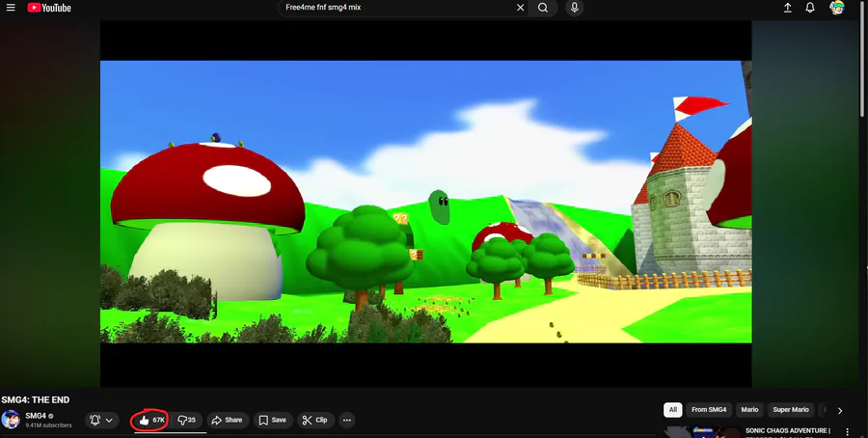Open the account avatar menu

(x=837, y=8)
